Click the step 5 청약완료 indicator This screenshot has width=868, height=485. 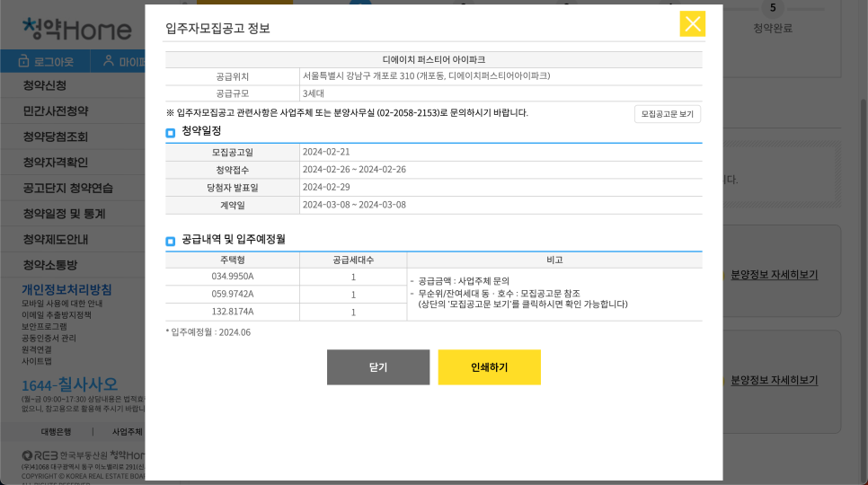(773, 18)
